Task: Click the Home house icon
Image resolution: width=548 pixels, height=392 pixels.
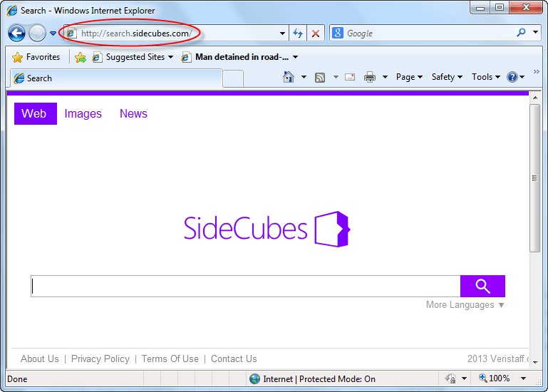Action: [x=289, y=77]
